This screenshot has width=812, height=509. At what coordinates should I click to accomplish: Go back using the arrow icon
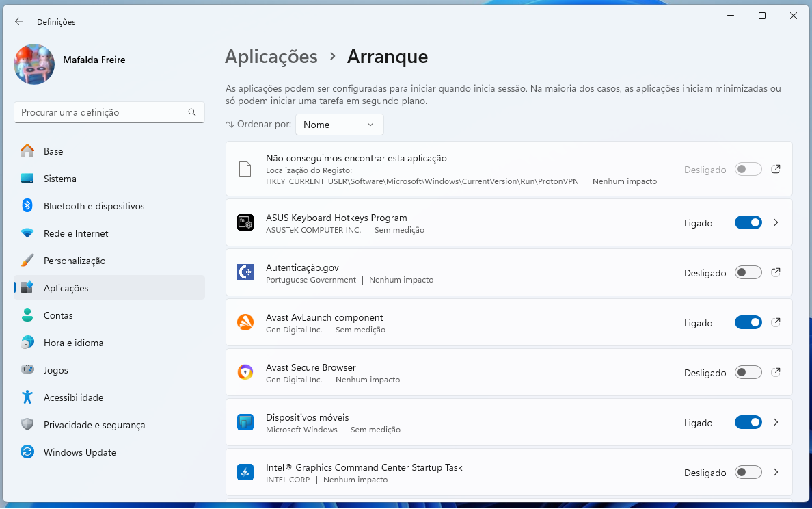pyautogui.click(x=19, y=21)
